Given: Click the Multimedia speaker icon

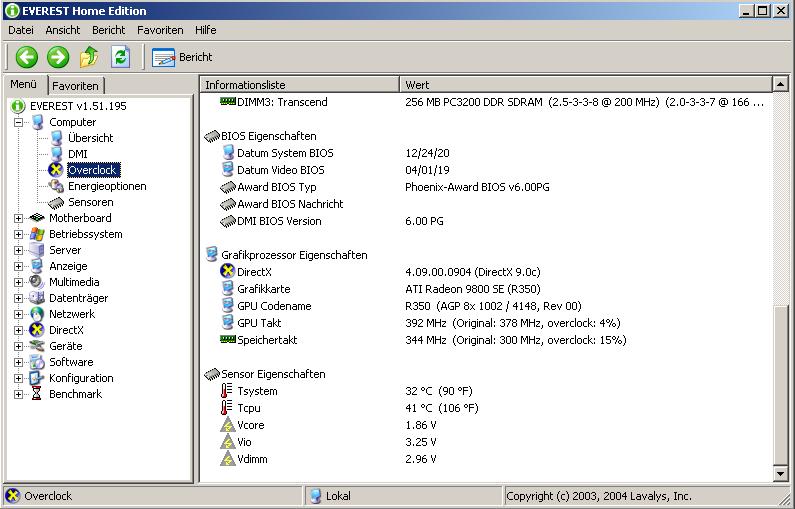Looking at the screenshot, I should pyautogui.click(x=37, y=282).
